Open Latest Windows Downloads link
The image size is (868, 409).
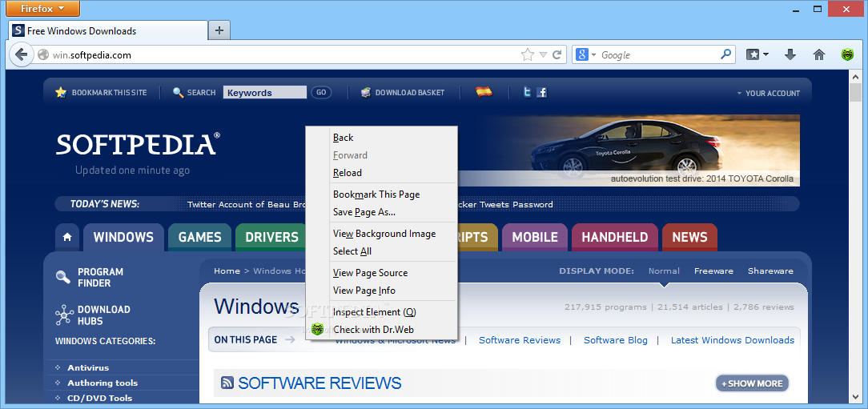click(x=733, y=340)
